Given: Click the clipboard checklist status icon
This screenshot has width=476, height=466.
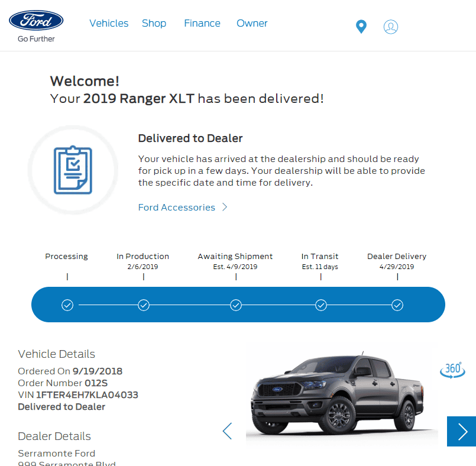Looking at the screenshot, I should tap(73, 170).
